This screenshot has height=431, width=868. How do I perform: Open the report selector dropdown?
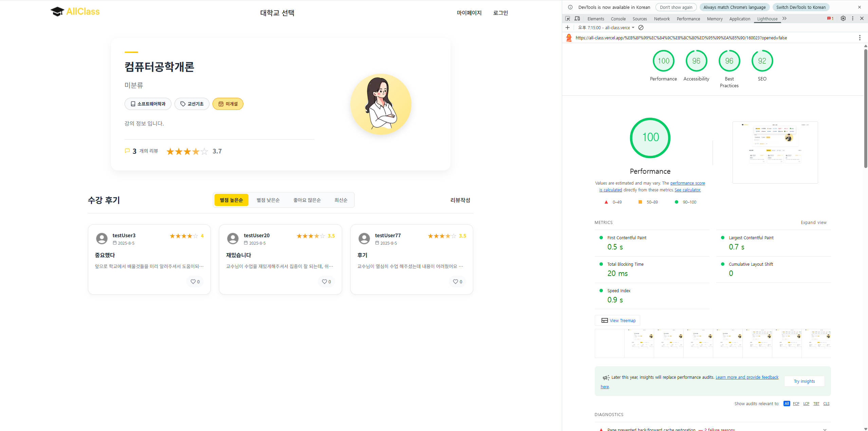click(606, 28)
